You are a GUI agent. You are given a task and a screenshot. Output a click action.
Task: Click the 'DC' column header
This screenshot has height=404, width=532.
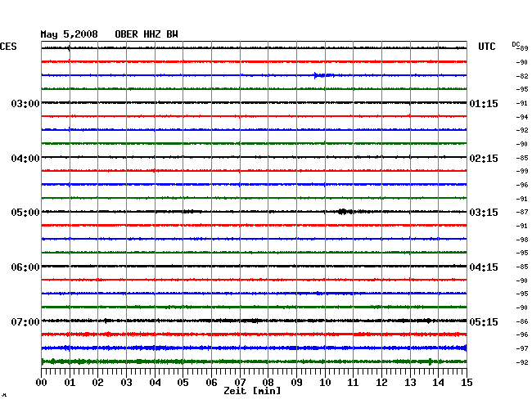tap(516, 44)
